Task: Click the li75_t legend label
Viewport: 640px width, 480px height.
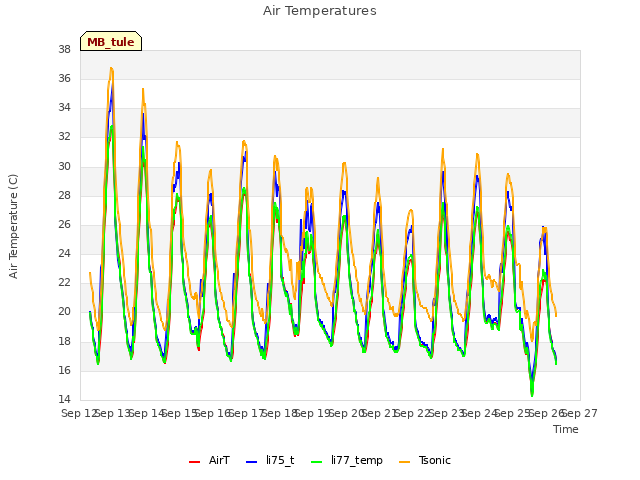Action: click(280, 460)
